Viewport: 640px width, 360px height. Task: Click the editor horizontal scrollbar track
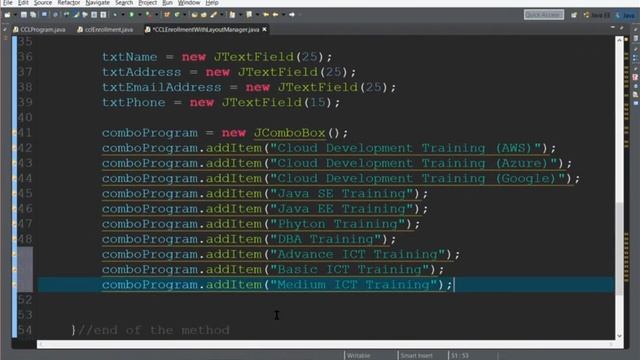coord(326,344)
